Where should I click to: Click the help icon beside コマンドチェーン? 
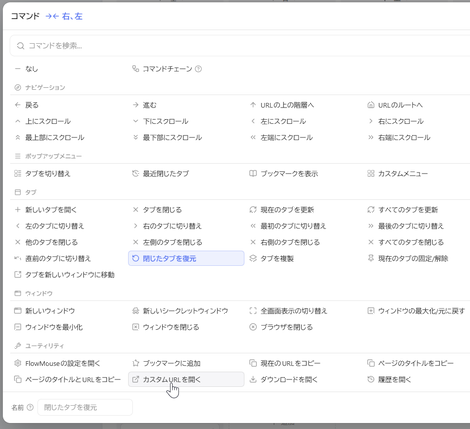click(x=198, y=69)
